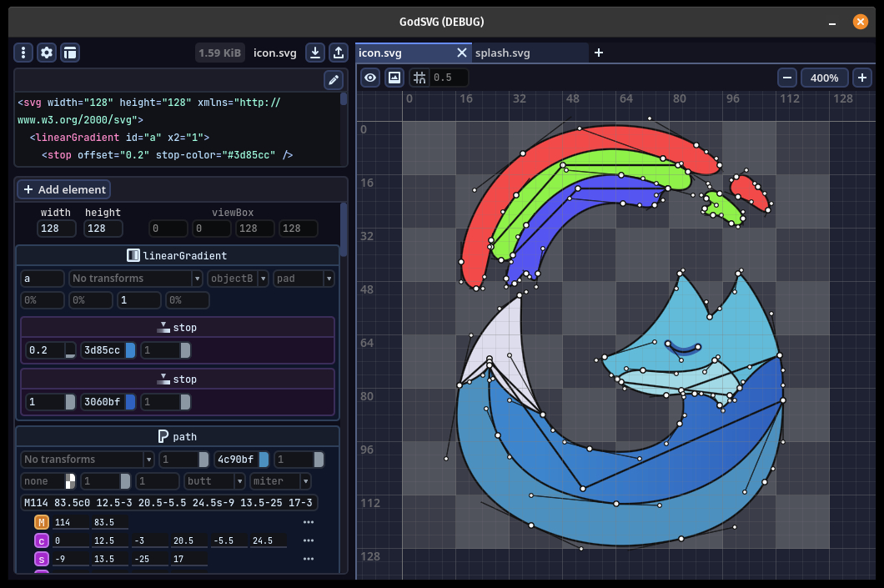Toggle the visuals eye button
Screen dimensions: 884x588
(371, 78)
